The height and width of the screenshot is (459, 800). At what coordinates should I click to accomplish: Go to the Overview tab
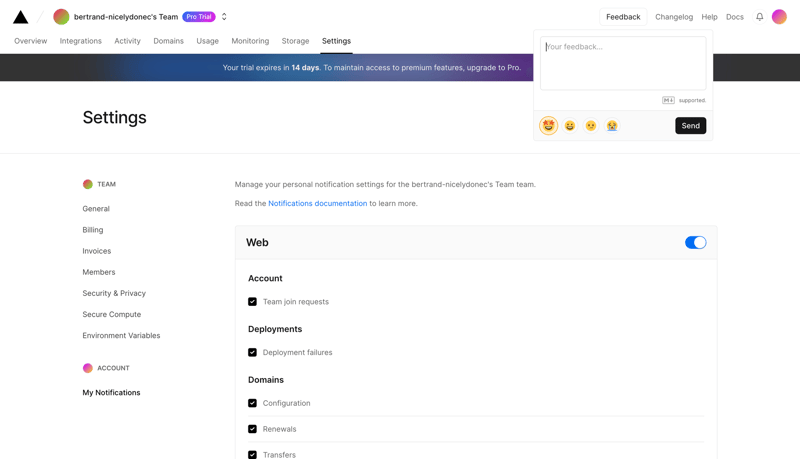(31, 41)
